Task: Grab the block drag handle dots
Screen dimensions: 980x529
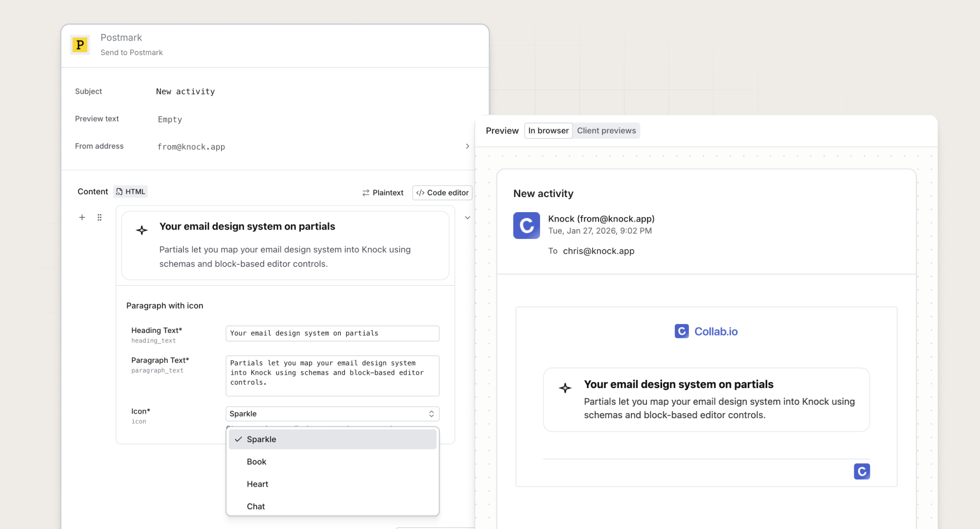Action: tap(100, 217)
